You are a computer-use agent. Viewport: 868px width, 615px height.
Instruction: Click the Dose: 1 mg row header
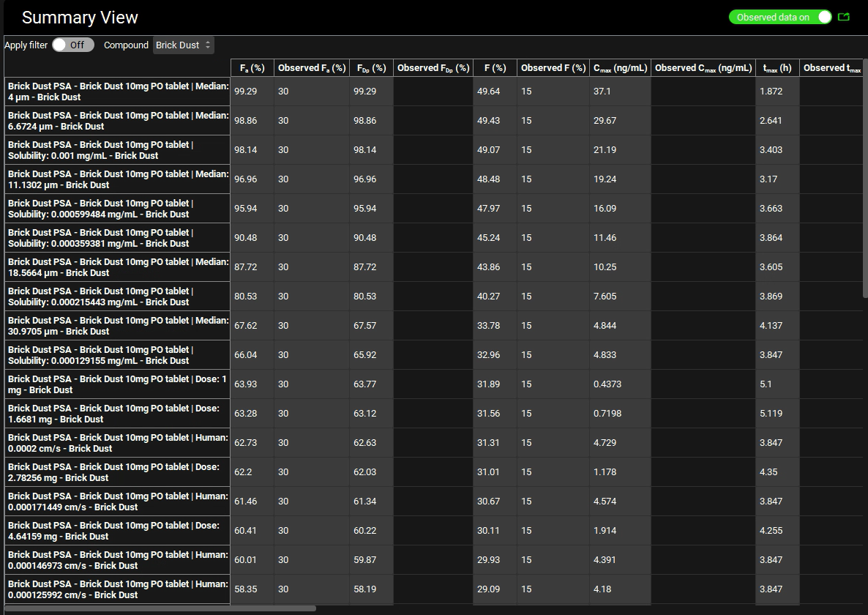[x=117, y=384]
